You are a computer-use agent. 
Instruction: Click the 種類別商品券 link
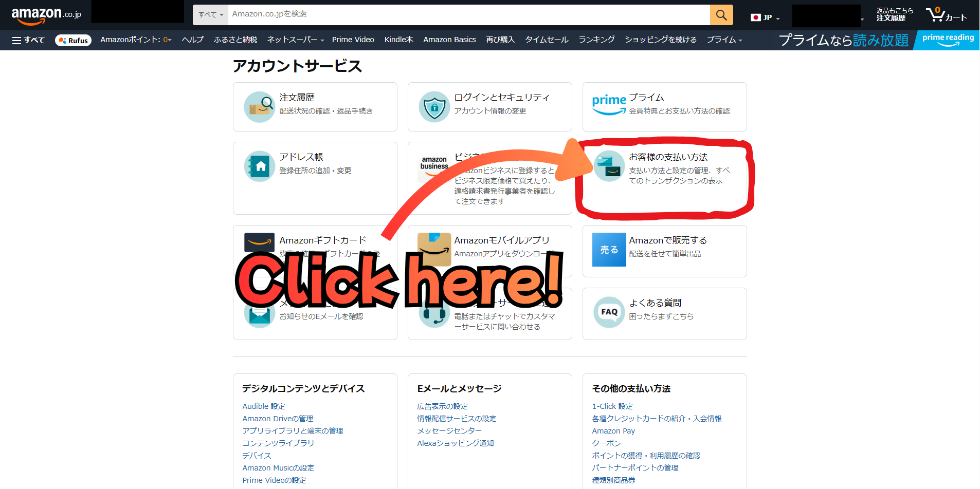(x=614, y=480)
